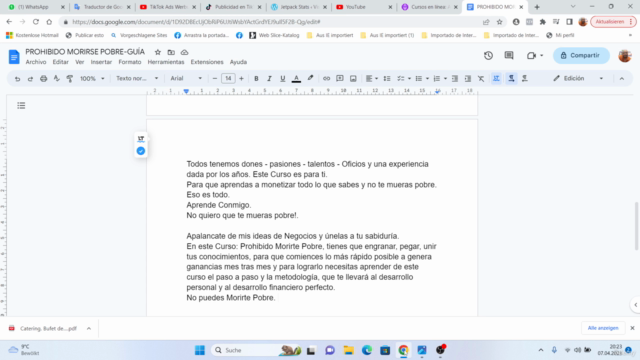
Task: Start a video call
Action: tap(535, 56)
